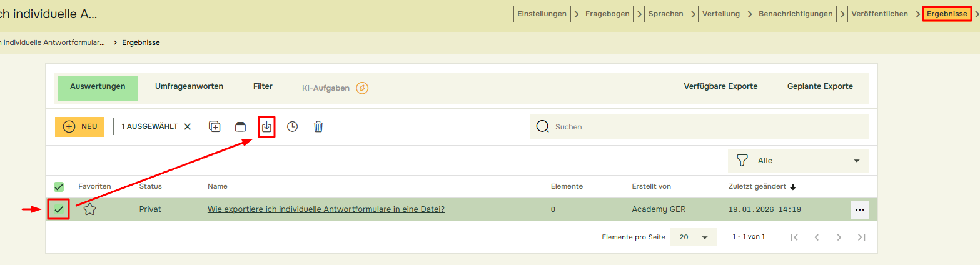The width and height of the screenshot is (980, 265).
Task: Uncheck the checkbox for the Privat report row
Action: point(59,209)
